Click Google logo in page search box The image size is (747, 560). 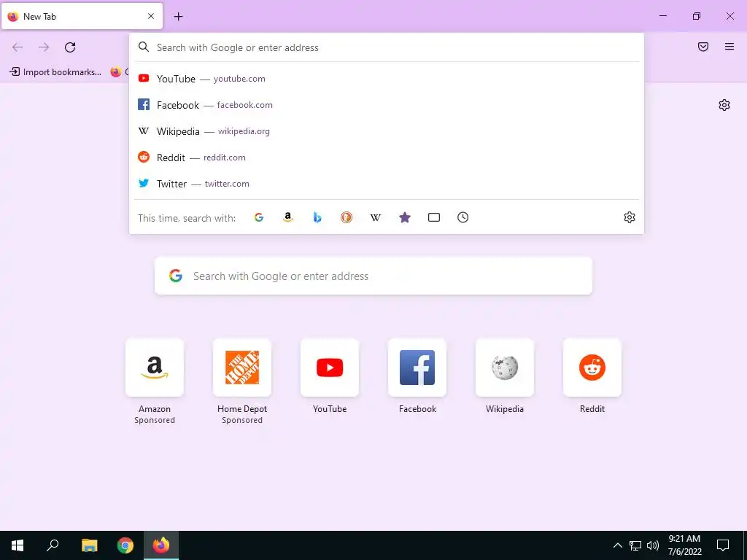click(x=176, y=276)
